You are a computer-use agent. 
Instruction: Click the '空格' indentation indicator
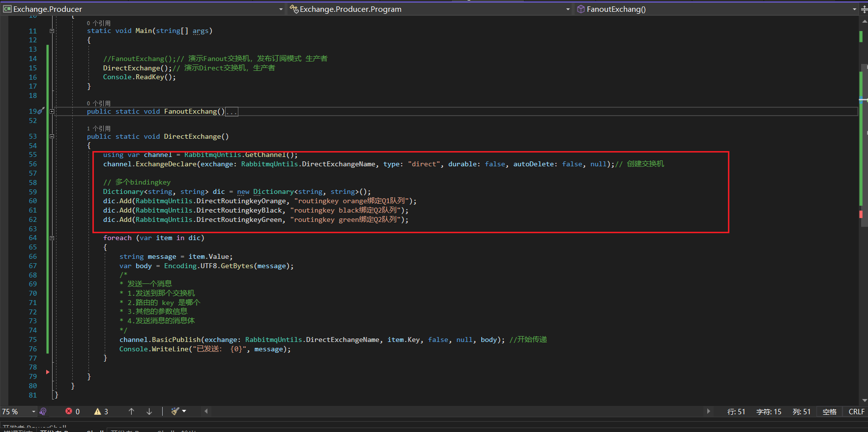[x=830, y=412]
